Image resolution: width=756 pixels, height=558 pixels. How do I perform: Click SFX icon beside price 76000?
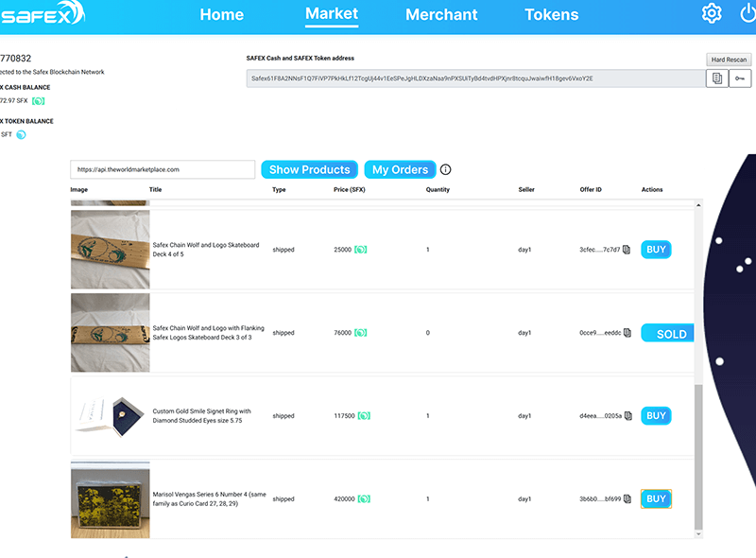click(361, 333)
